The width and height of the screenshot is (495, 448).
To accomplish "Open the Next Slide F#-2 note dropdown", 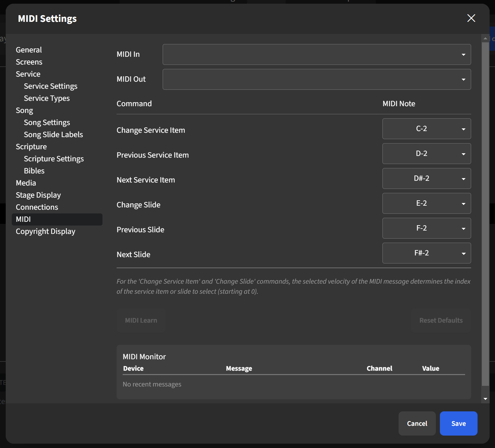I will pyautogui.click(x=426, y=253).
